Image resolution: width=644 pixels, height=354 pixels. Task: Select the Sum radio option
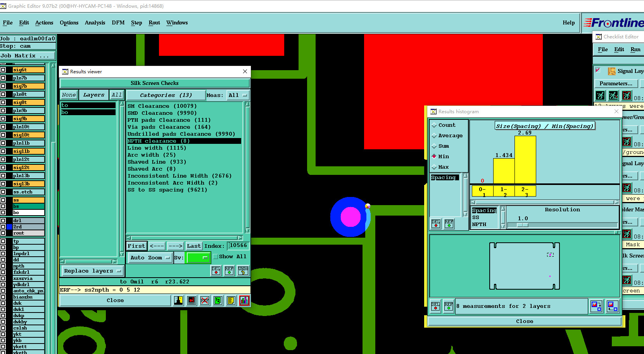tap(434, 146)
